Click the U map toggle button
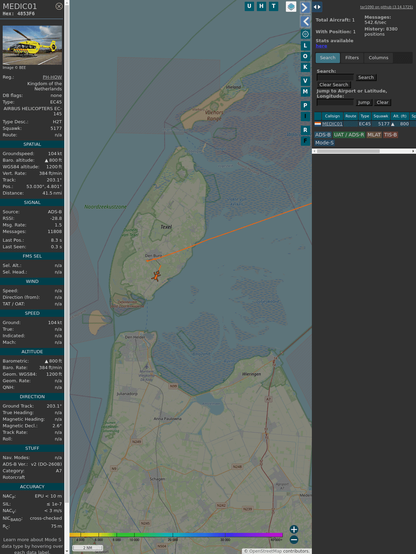The image size is (416, 554). click(249, 6)
